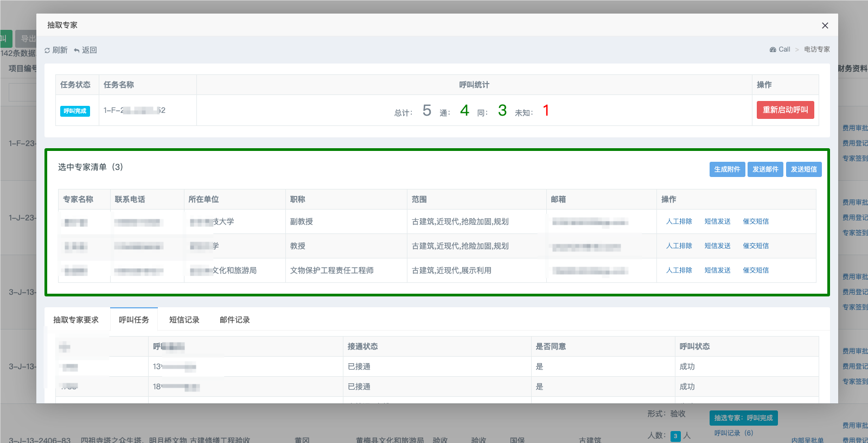Click 短信发送 for the 副教授 row
This screenshot has height=443, width=868.
click(717, 221)
